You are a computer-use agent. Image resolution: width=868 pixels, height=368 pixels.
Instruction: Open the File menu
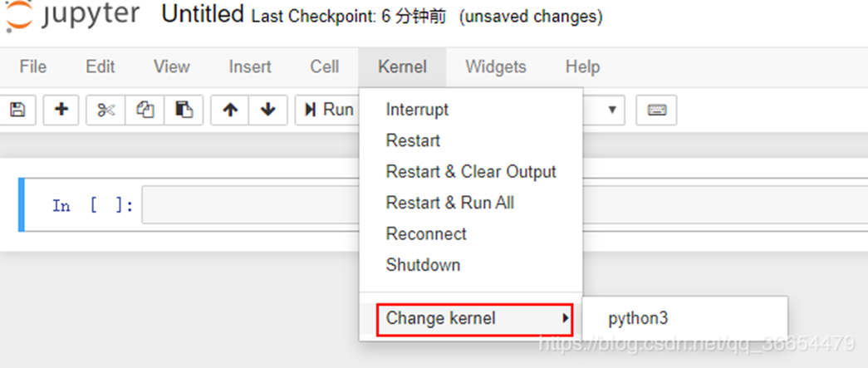(x=32, y=67)
